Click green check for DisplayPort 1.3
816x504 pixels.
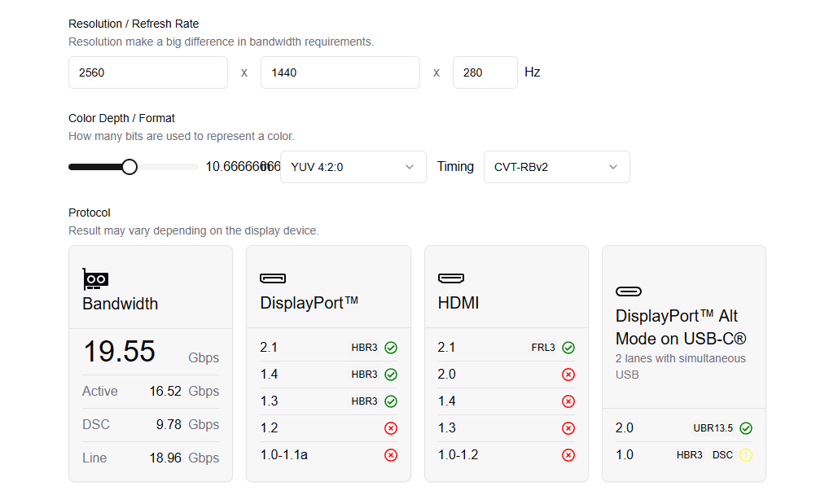coord(391,401)
